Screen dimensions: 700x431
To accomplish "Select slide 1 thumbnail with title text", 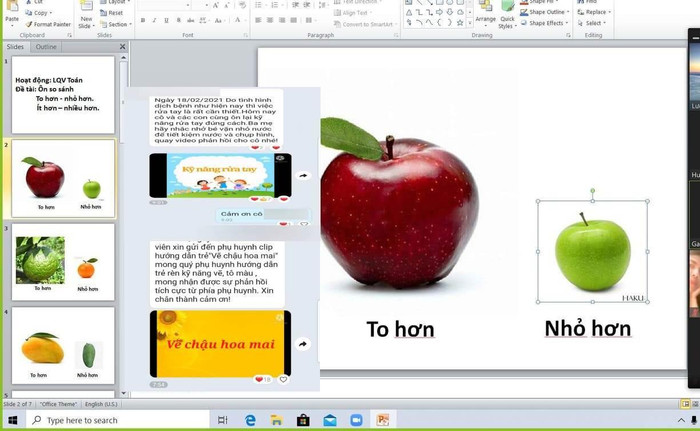I will [63, 94].
